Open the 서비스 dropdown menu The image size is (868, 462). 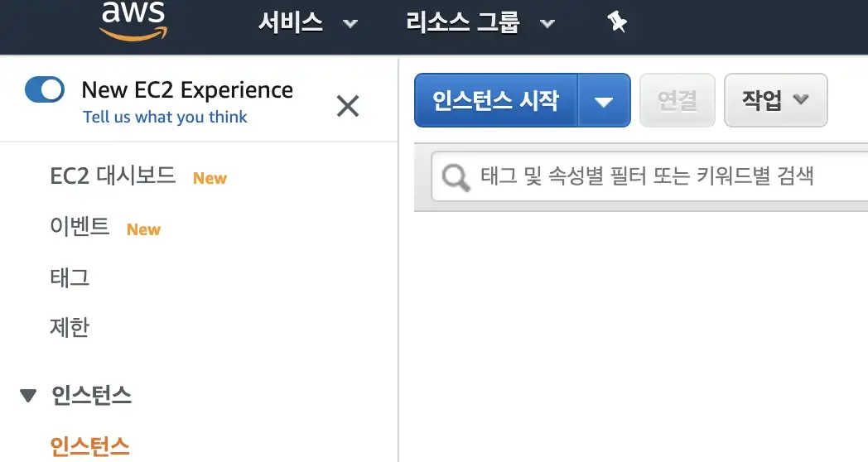pyautogui.click(x=308, y=22)
